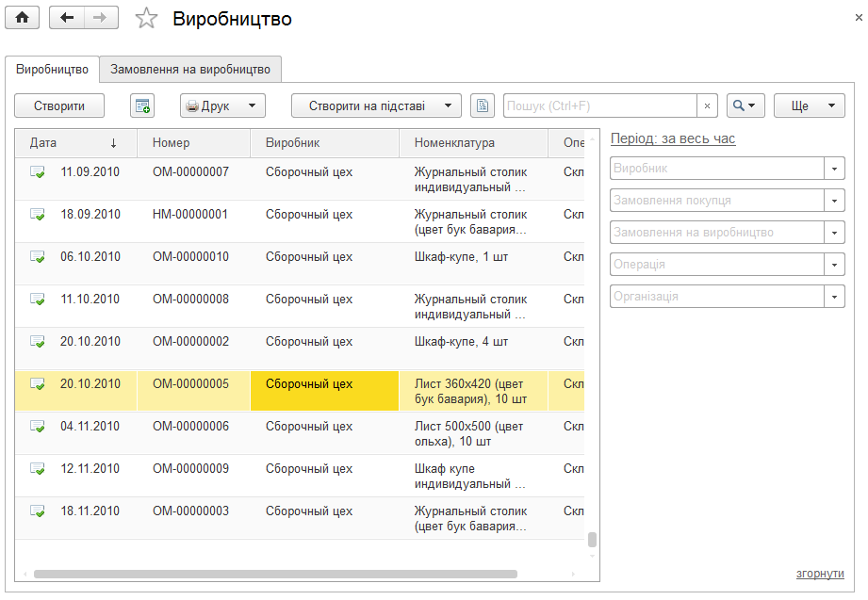Click the copy-document icon next to Створити
The width and height of the screenshot is (868, 600).
(142, 105)
